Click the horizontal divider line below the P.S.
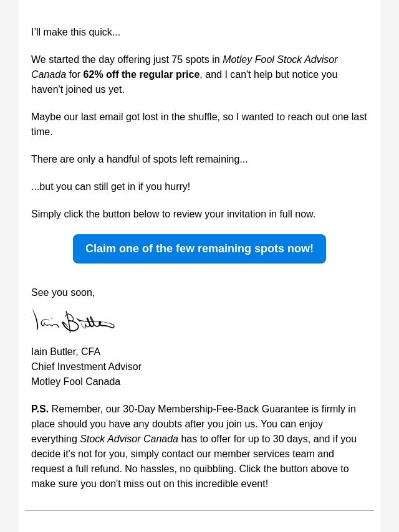This screenshot has width=399, height=532. coord(199,511)
